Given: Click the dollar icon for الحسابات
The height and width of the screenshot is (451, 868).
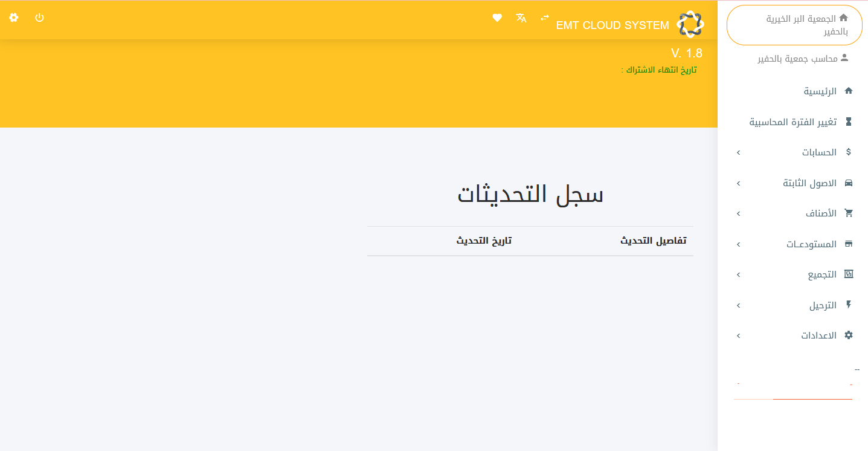Looking at the screenshot, I should tap(850, 152).
